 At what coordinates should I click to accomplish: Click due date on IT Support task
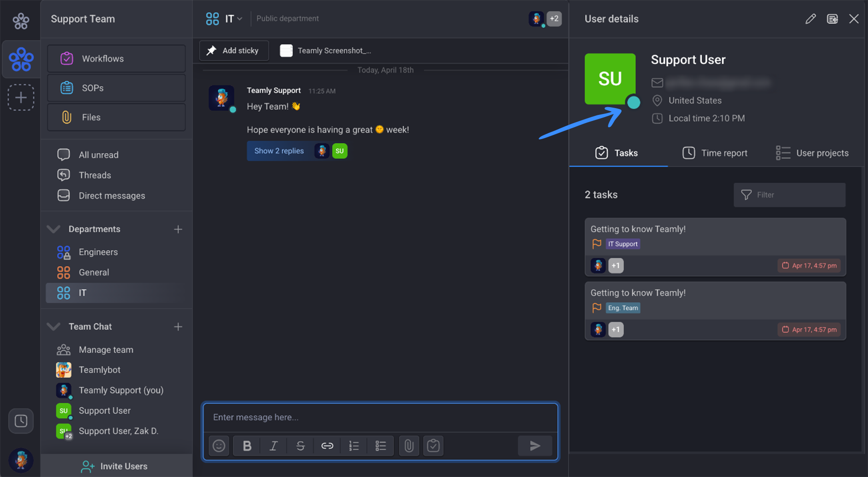(809, 265)
